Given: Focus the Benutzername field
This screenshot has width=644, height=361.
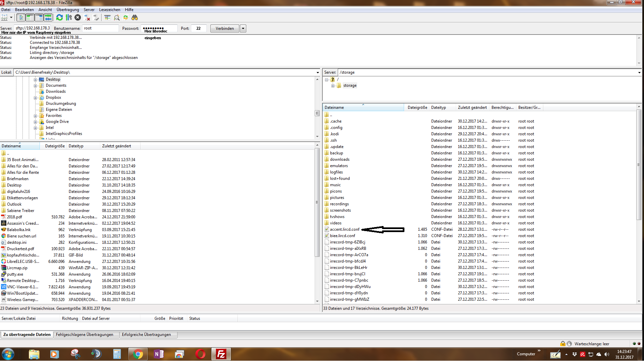Looking at the screenshot, I should pyautogui.click(x=101, y=28).
